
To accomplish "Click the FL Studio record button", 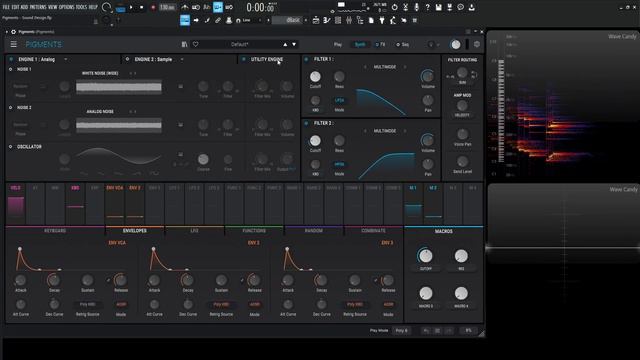I will pos(153,7).
